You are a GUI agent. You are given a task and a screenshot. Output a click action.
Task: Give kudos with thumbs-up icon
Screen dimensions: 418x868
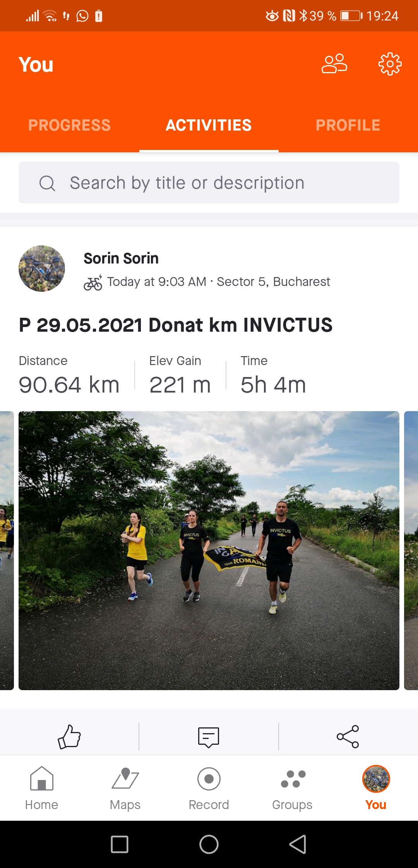coord(69,736)
